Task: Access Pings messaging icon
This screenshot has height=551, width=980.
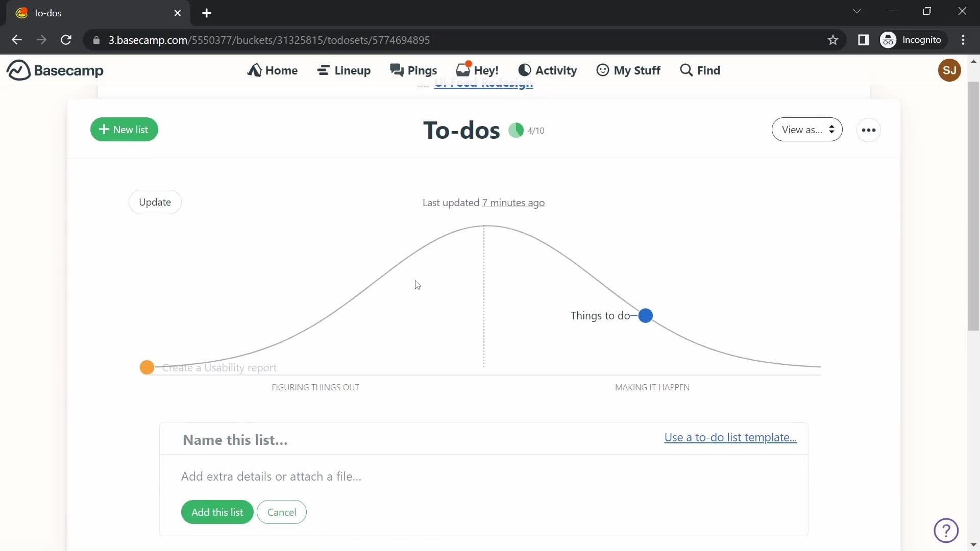Action: tap(414, 70)
